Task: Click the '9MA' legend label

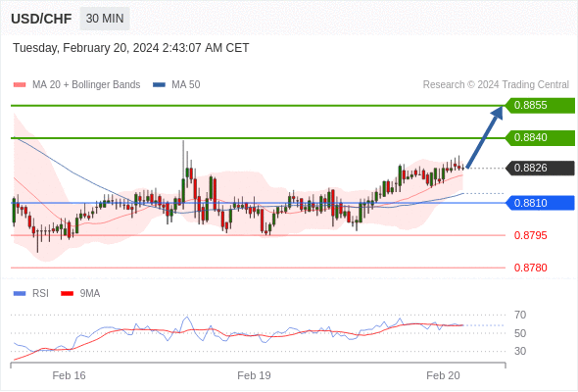Action: pyautogui.click(x=90, y=294)
